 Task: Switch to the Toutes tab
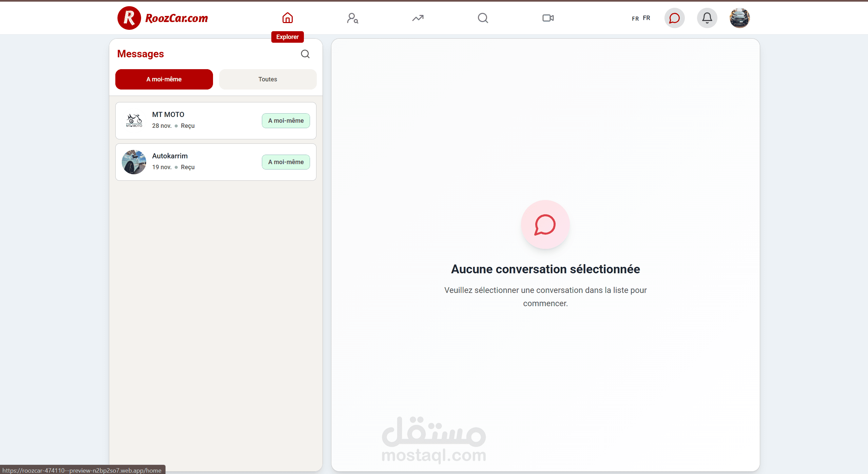tap(268, 79)
